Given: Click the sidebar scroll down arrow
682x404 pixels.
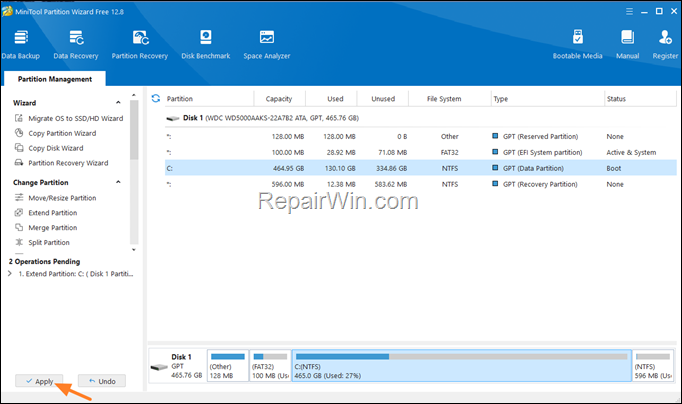Looking at the screenshot, I should [134, 250].
